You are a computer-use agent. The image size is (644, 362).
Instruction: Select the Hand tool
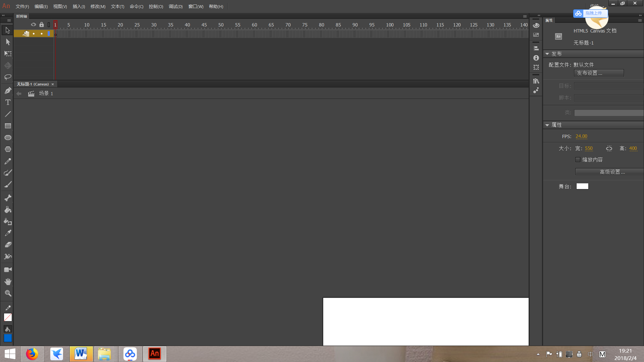(8, 282)
